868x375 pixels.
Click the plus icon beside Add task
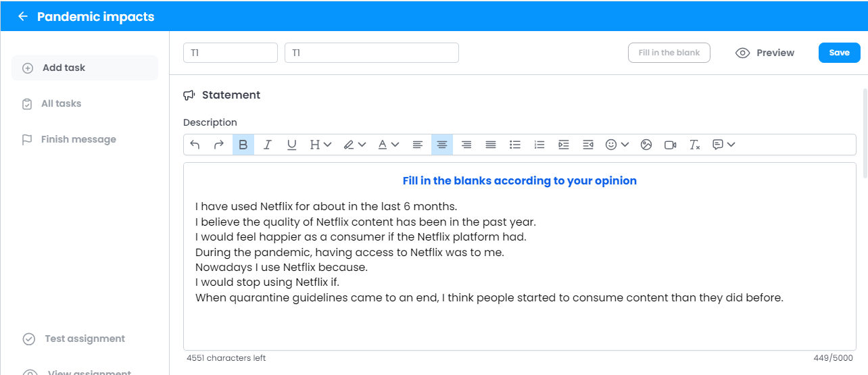(x=28, y=68)
